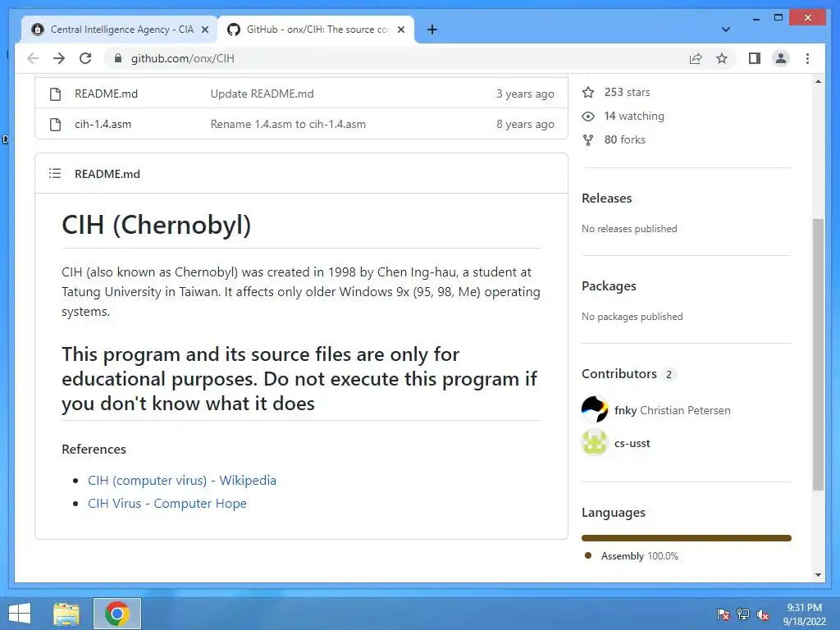
Task: Open the Chrome profile avatar
Action: click(x=781, y=58)
